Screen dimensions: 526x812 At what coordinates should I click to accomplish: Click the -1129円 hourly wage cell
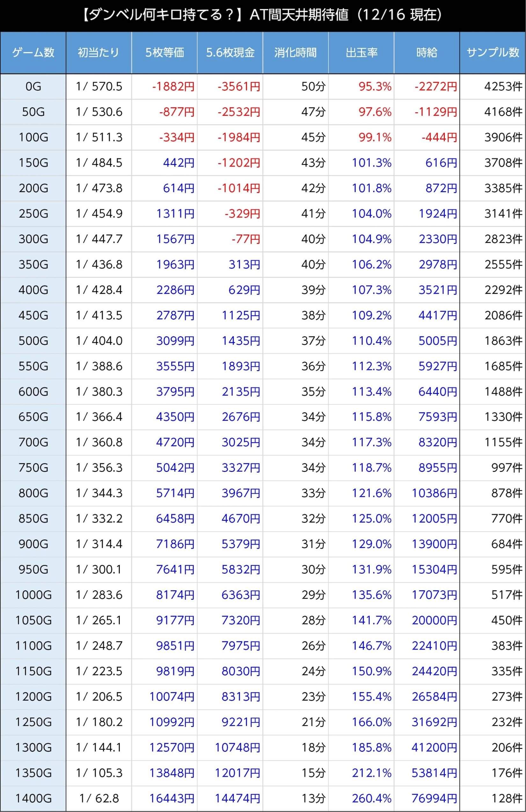(427, 112)
